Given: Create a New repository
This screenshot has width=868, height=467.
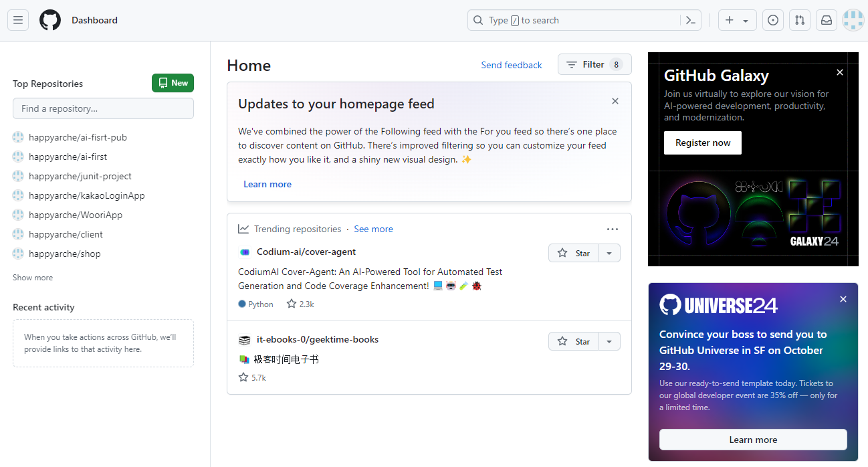Looking at the screenshot, I should [173, 83].
